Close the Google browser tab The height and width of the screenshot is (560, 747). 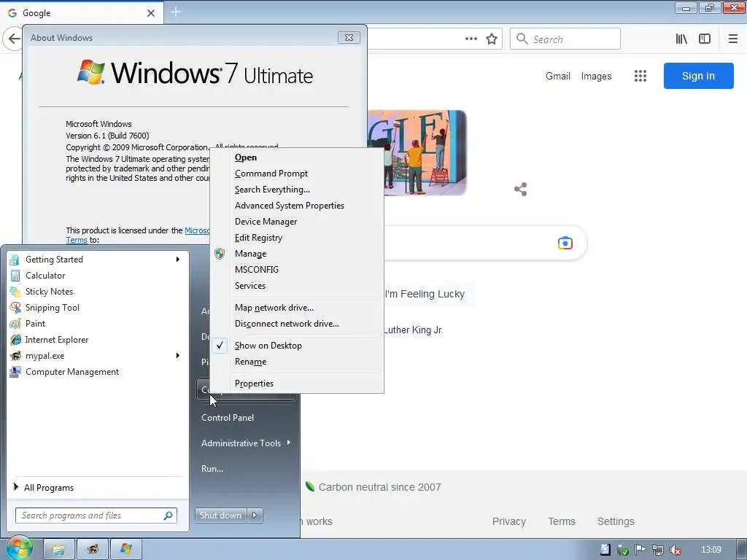(150, 13)
